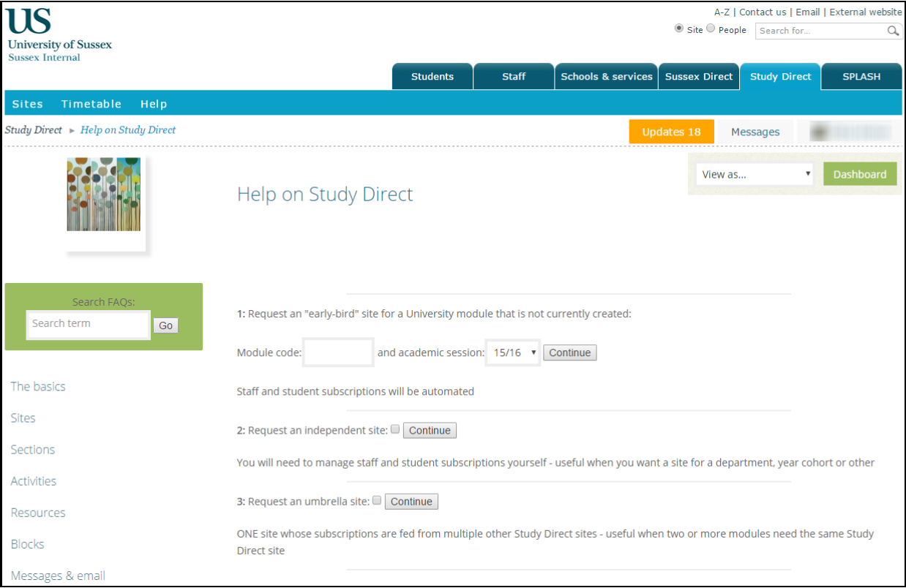The image size is (906, 588).
Task: Click the Help on Study Direct heading
Action: [325, 194]
